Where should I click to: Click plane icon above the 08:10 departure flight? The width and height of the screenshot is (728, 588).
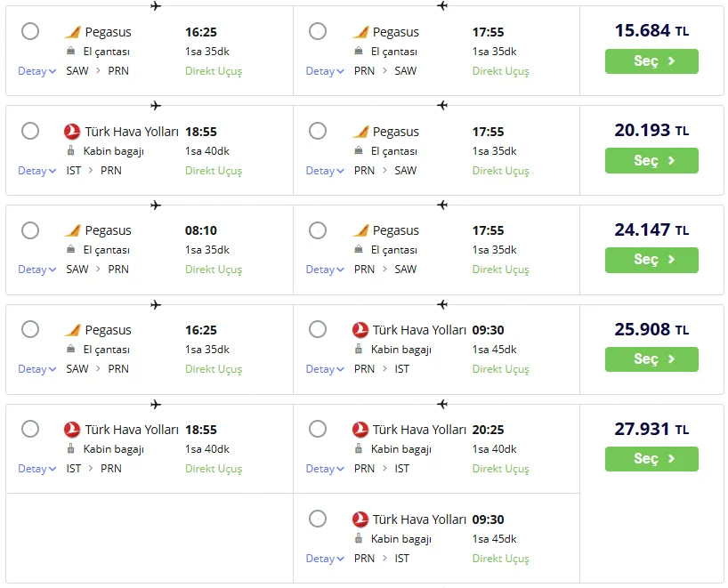pyautogui.click(x=156, y=205)
